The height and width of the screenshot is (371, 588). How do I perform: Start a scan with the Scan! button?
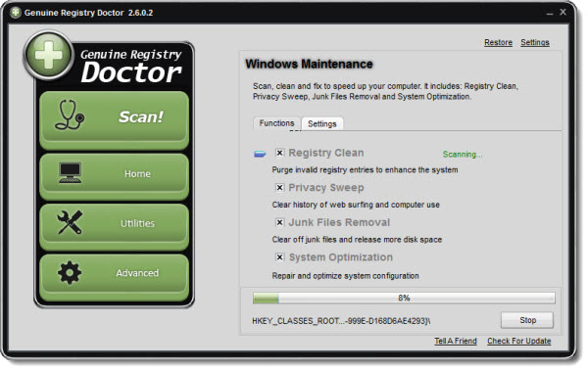pyautogui.click(x=114, y=120)
